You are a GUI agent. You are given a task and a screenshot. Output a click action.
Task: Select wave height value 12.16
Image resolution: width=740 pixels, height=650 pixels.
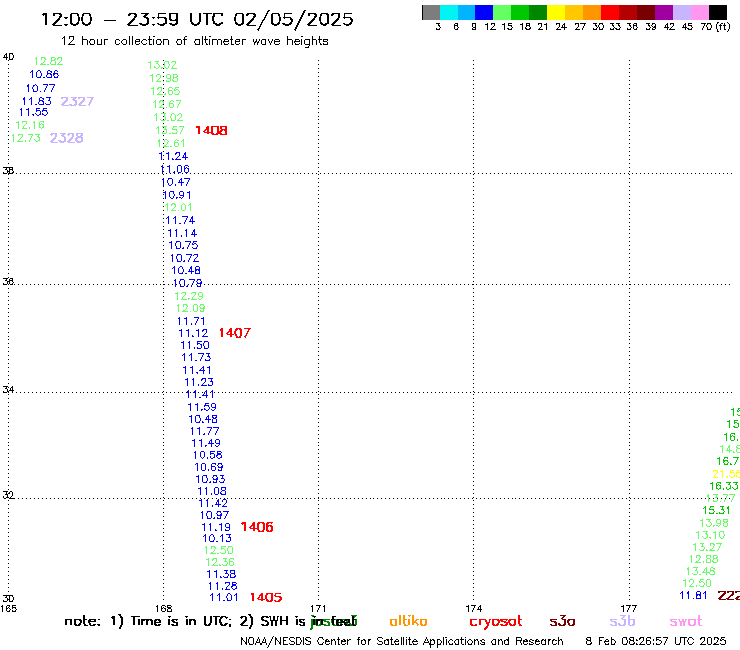tap(30, 125)
